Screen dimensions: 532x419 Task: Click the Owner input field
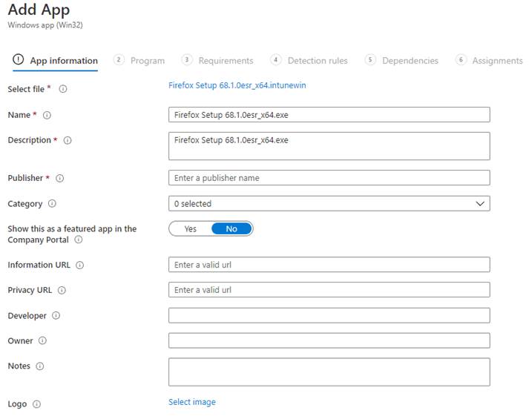[329, 340]
